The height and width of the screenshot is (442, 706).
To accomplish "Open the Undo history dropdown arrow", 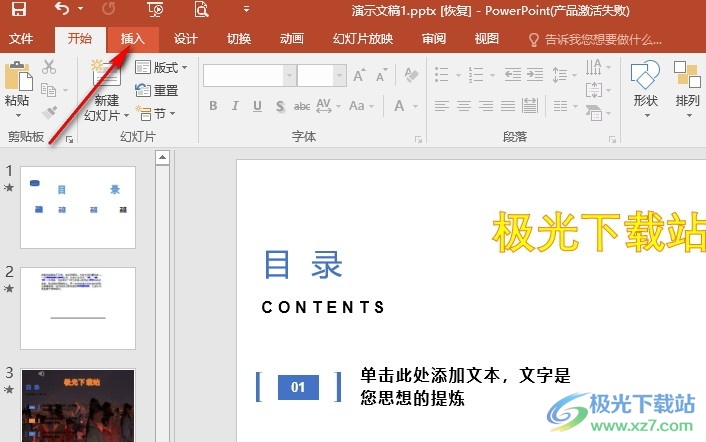I will [81, 9].
